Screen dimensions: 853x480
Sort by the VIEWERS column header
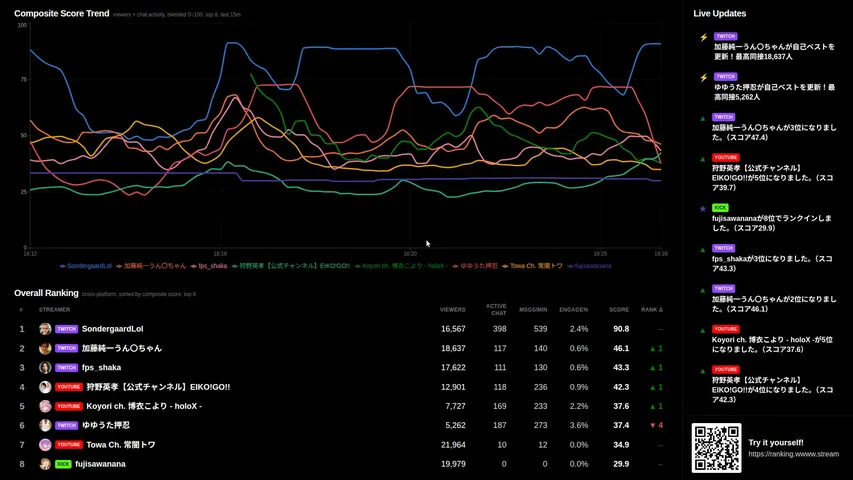pyautogui.click(x=453, y=310)
